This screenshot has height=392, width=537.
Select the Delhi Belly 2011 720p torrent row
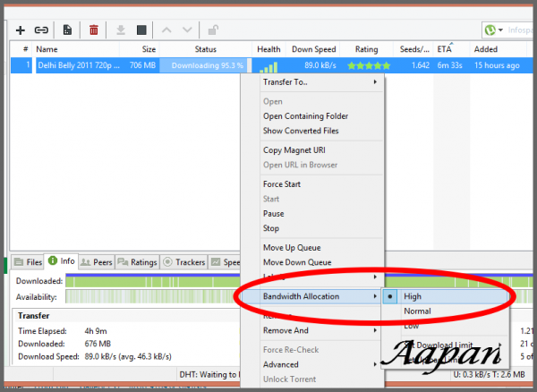click(x=272, y=65)
